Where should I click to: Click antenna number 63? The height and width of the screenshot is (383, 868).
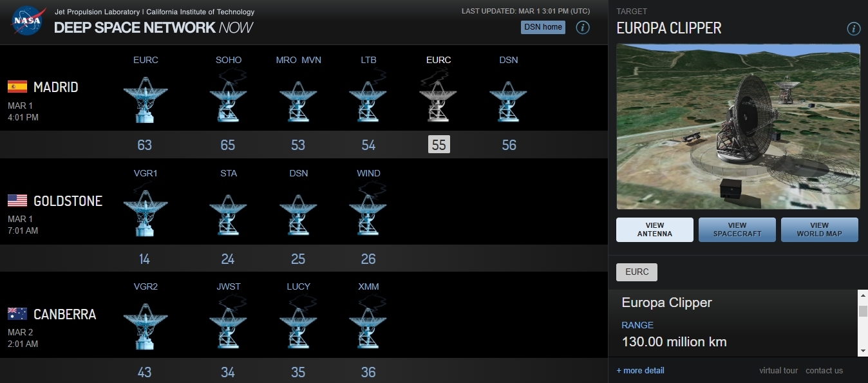[x=144, y=145]
